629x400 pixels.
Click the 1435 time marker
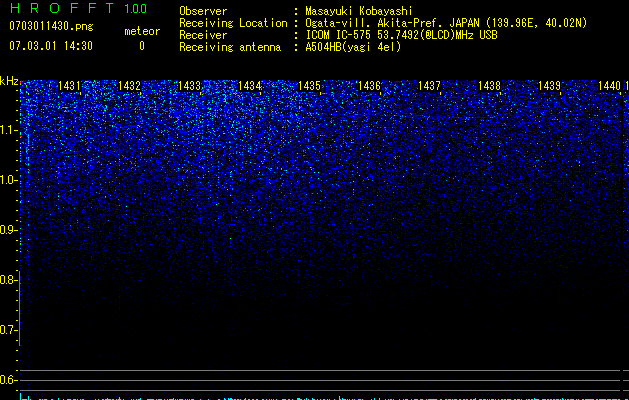pyautogui.click(x=309, y=86)
